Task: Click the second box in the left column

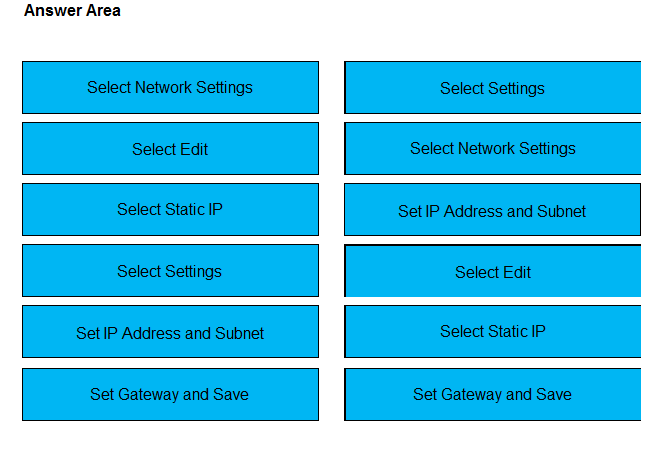Action: pyautogui.click(x=170, y=148)
